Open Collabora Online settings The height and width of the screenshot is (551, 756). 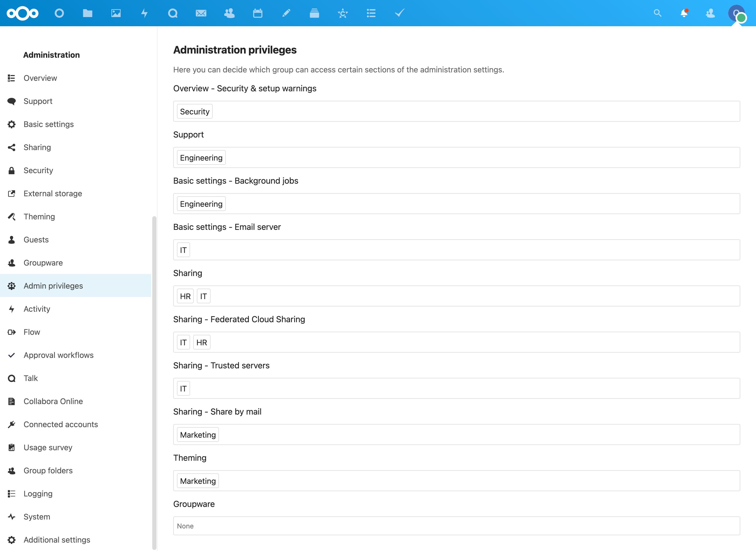point(76,401)
